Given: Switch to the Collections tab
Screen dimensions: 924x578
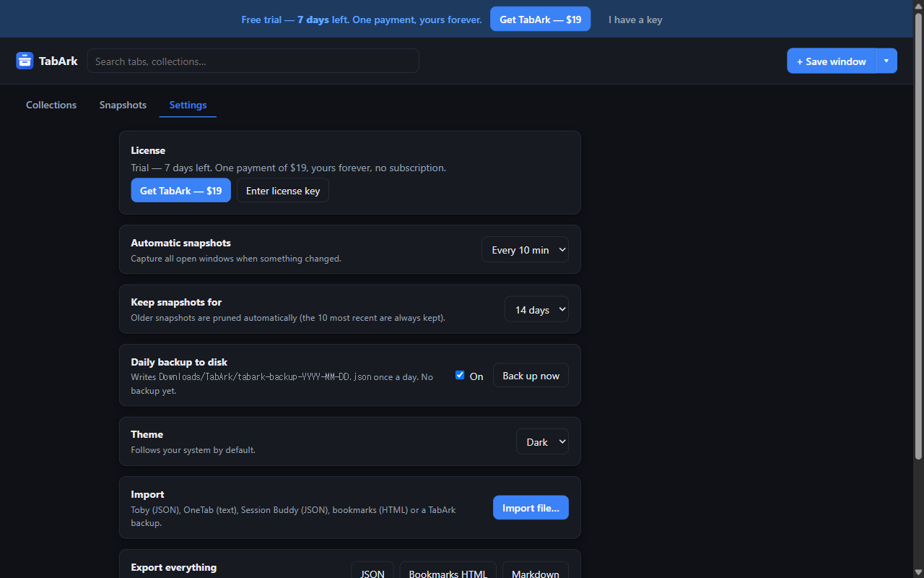Looking at the screenshot, I should point(51,105).
